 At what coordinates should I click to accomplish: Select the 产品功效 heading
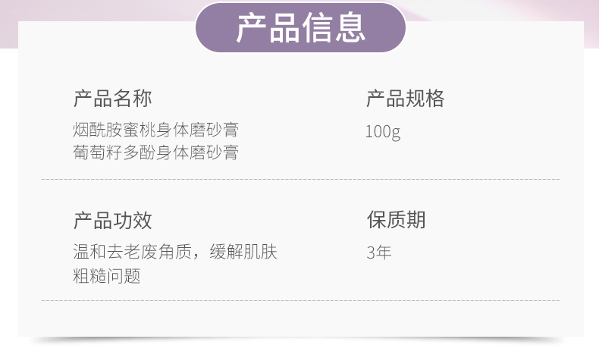pos(112,221)
